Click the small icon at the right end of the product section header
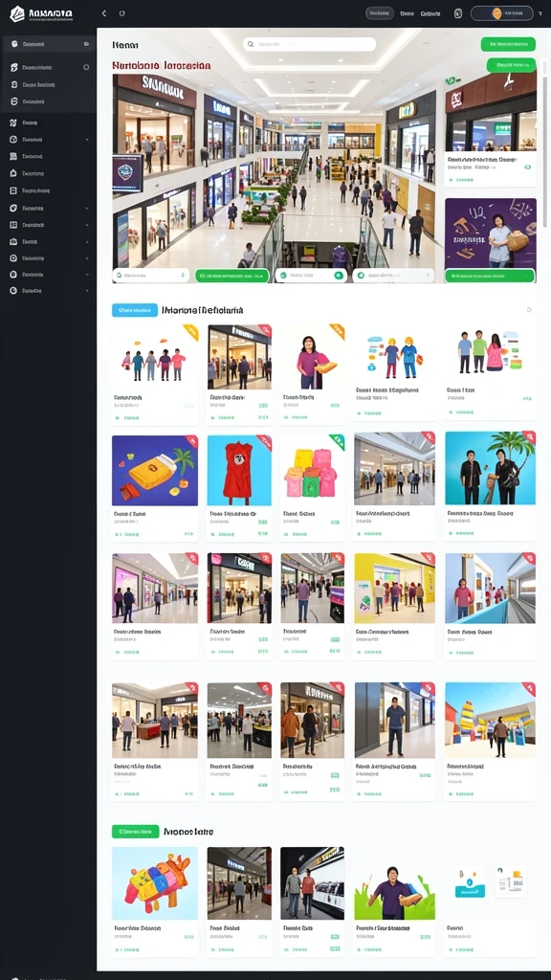 [529, 310]
